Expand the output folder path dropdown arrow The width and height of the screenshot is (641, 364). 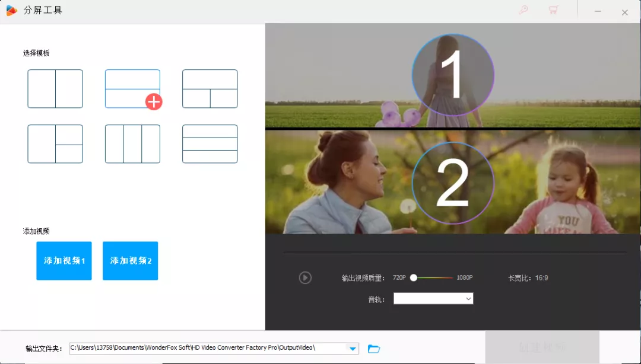pyautogui.click(x=353, y=349)
